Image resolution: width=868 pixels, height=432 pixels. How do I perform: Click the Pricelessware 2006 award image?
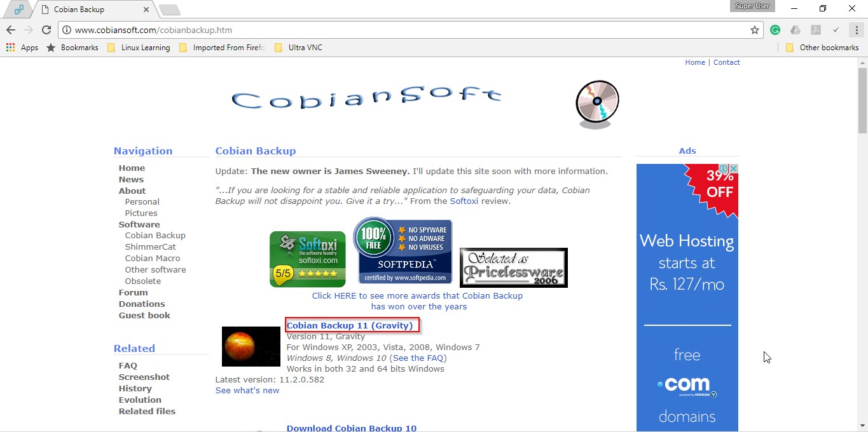tap(513, 267)
